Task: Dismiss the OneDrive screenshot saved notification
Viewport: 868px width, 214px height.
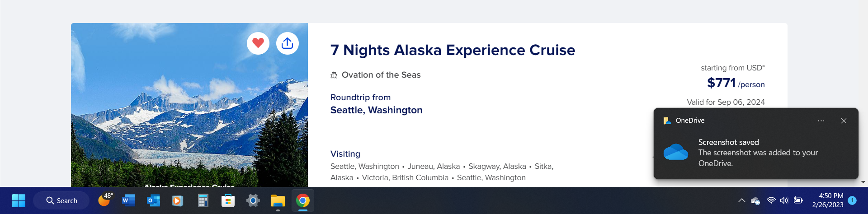Action: [844, 121]
